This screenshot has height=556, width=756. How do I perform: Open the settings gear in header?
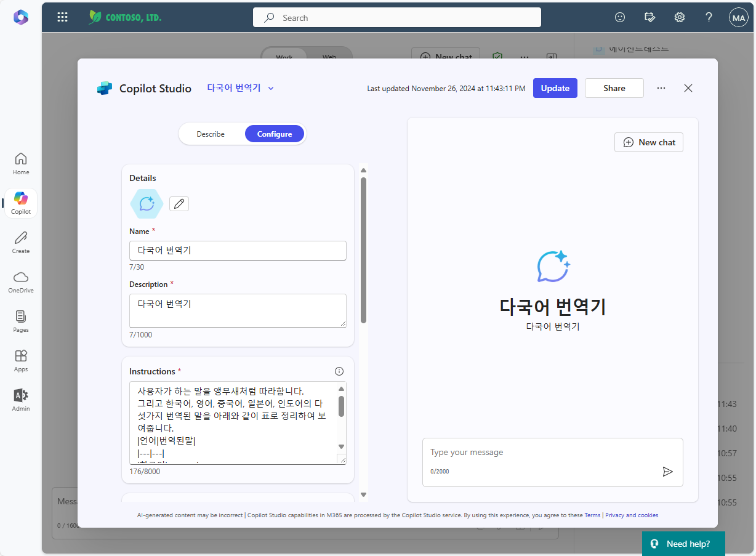tap(680, 17)
